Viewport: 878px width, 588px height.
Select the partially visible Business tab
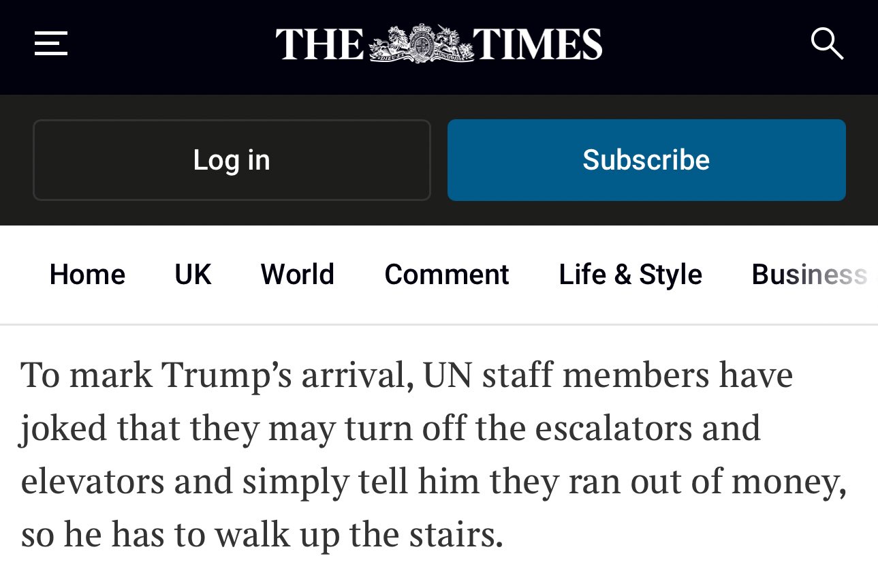809,275
